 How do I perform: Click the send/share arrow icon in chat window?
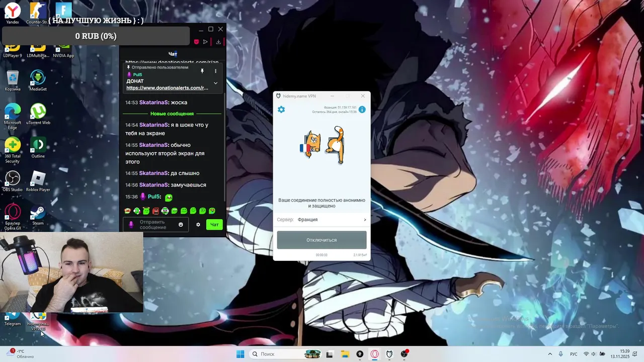(205, 42)
